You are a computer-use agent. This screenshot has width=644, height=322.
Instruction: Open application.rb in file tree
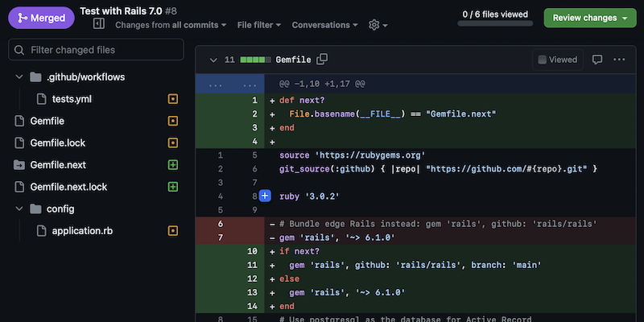(82, 231)
